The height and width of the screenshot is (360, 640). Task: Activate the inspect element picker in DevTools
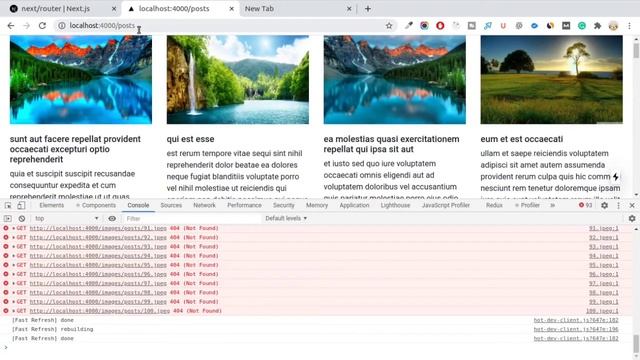coord(8,205)
